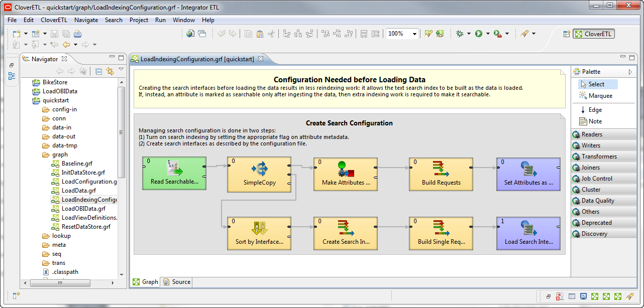Click the Debug bug icon
Image resolution: width=644 pixels, height=308 pixels.
click(x=460, y=34)
